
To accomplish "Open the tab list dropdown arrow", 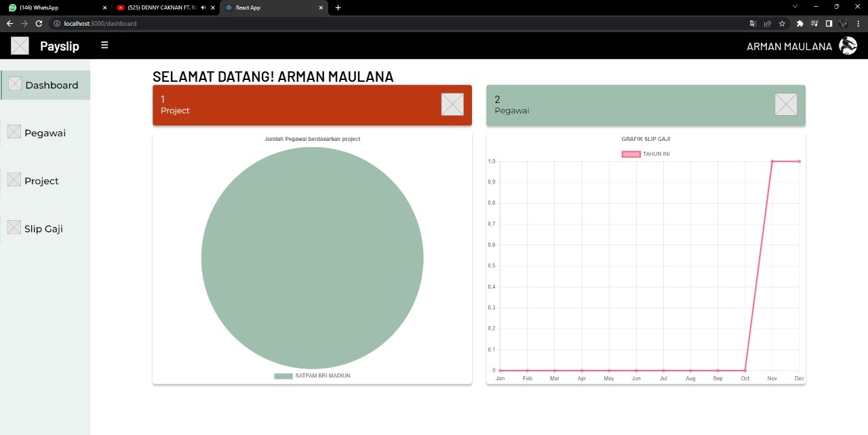I will 795,7.
